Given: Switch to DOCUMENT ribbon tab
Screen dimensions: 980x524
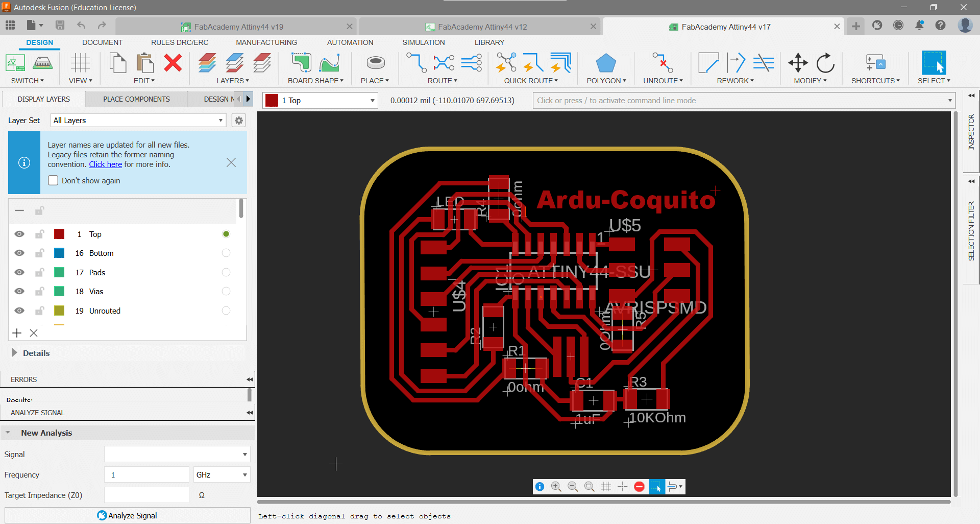Looking at the screenshot, I should (x=102, y=42).
